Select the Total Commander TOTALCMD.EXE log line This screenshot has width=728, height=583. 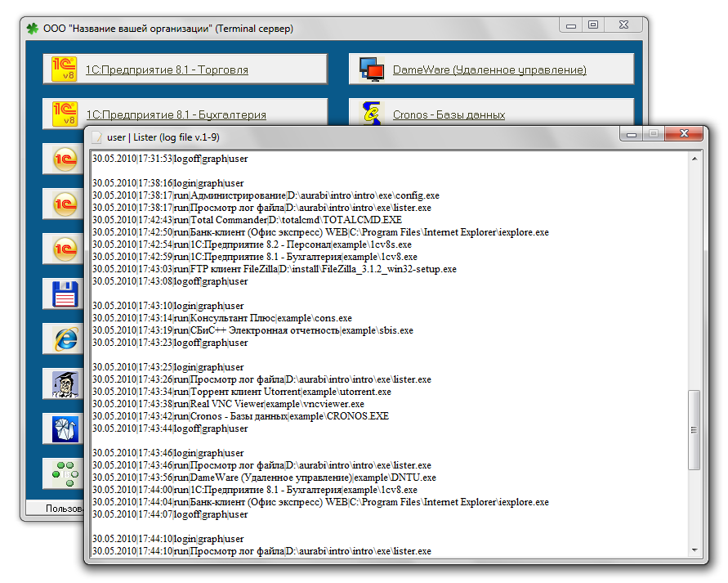click(x=247, y=220)
